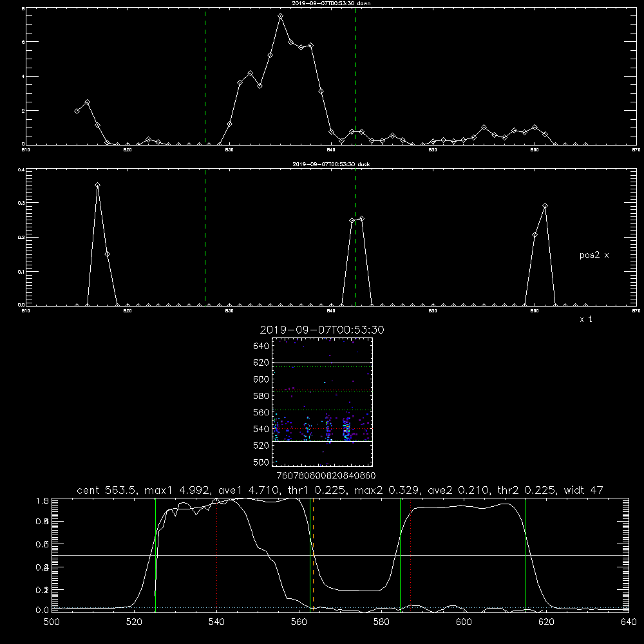Viewport: 644px width, 644px height.
Task: Click the timestamp title above the heatmap
Action: [x=322, y=330]
